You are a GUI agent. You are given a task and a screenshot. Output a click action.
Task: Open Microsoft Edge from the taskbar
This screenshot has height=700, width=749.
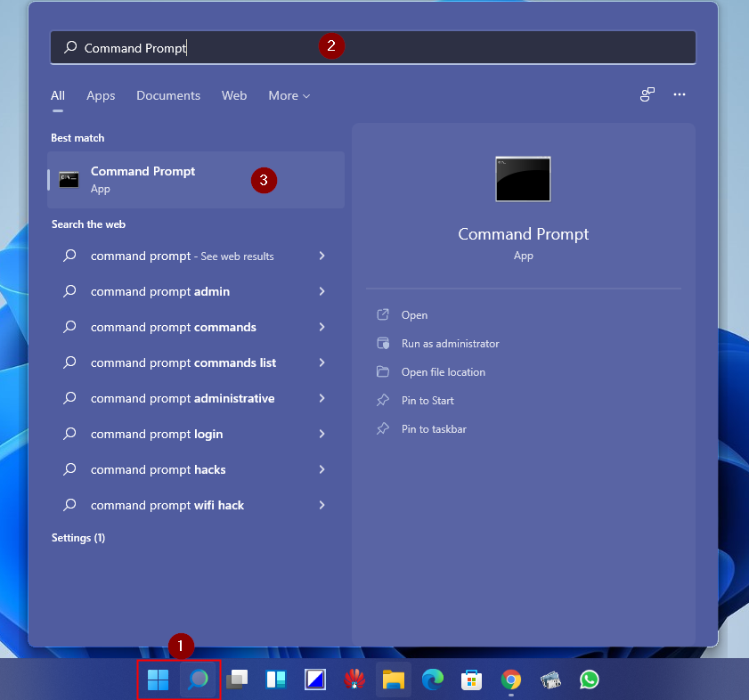pyautogui.click(x=432, y=680)
